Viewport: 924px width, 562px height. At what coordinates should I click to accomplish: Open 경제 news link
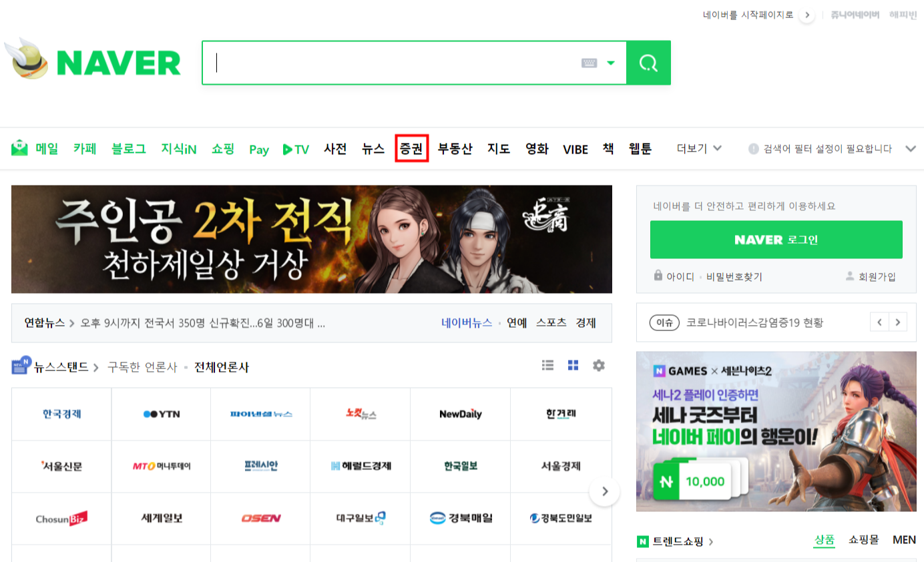[x=586, y=323]
